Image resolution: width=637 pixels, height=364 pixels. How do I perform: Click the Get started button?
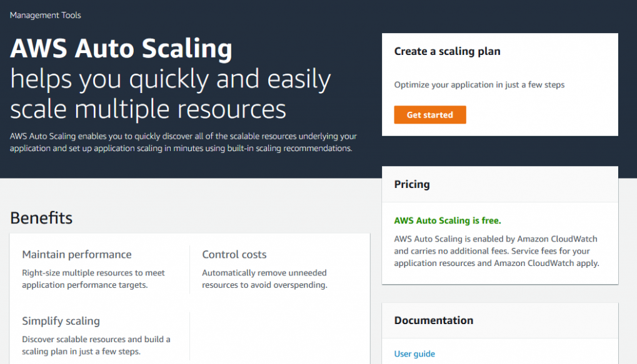pyautogui.click(x=430, y=115)
